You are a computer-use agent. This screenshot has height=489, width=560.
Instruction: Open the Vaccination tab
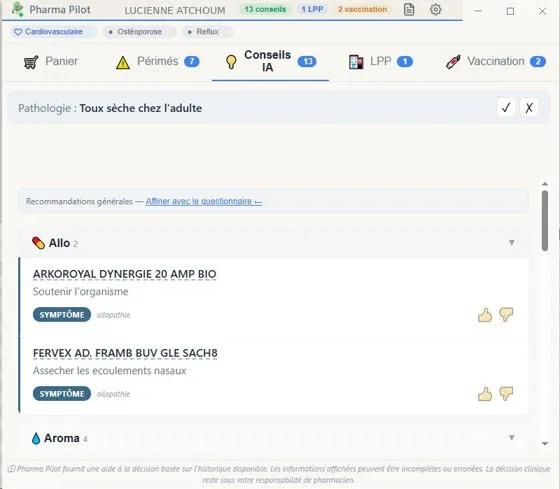pos(496,62)
